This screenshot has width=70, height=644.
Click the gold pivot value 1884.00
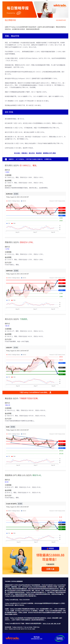pyautogui.click(x=8, y=405)
